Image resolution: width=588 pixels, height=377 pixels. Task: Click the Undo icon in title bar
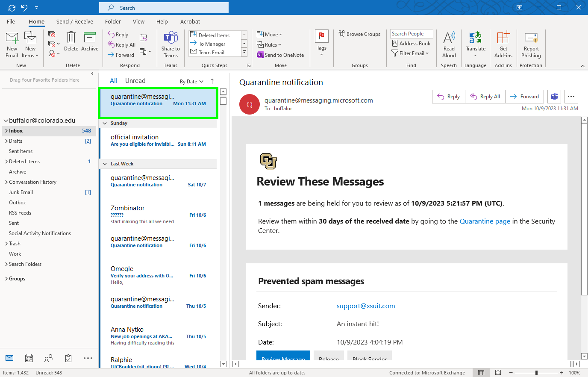tap(24, 8)
